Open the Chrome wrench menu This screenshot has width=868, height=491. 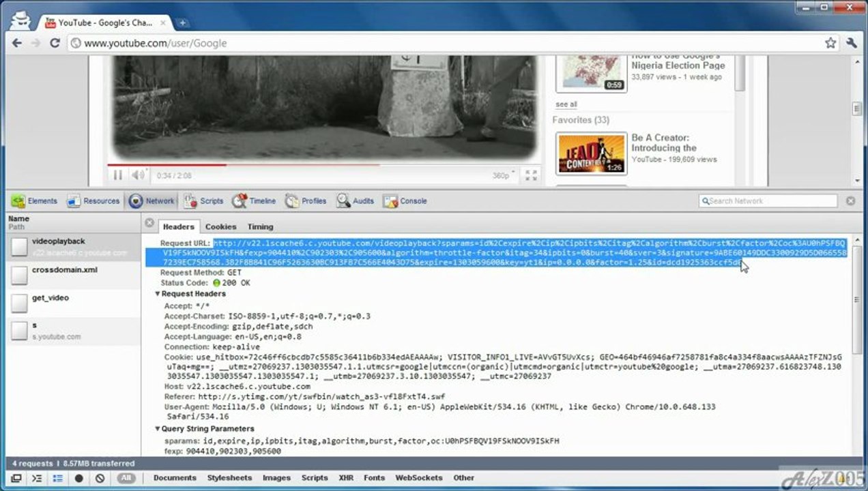click(x=851, y=43)
